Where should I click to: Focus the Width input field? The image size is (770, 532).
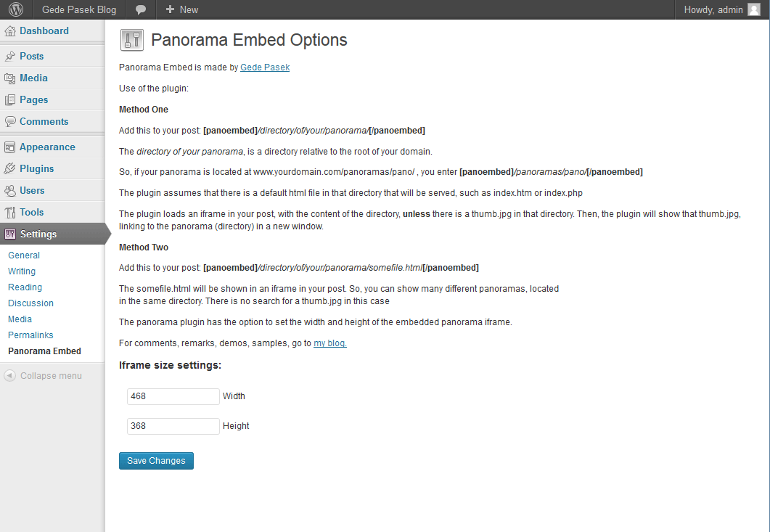click(173, 396)
